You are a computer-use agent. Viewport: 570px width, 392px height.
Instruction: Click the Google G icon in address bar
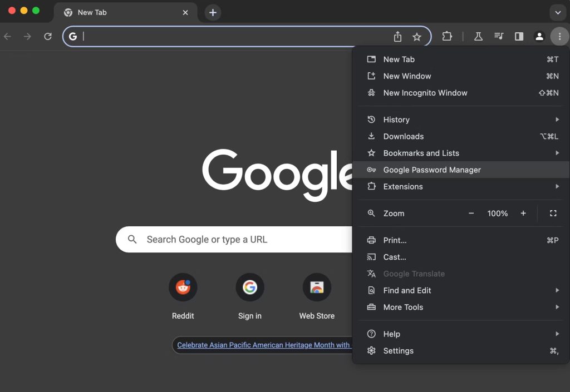[x=73, y=36]
